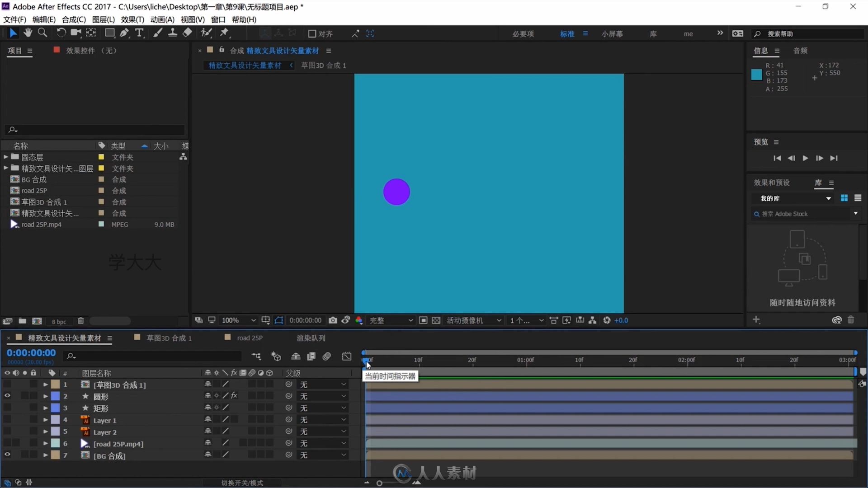Enable motion blur for timeline
This screenshot has width=868, height=488.
tap(327, 357)
